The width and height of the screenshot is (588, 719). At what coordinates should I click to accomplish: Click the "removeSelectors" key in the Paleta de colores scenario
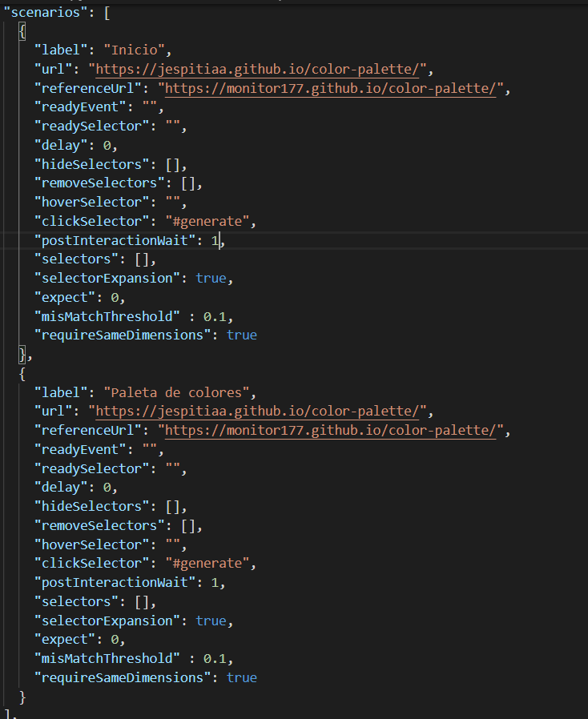pos(99,525)
